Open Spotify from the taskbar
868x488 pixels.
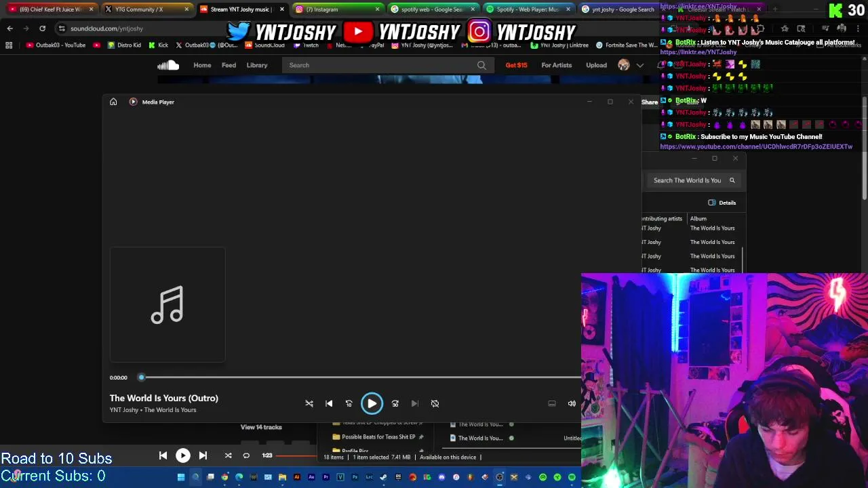click(x=572, y=477)
